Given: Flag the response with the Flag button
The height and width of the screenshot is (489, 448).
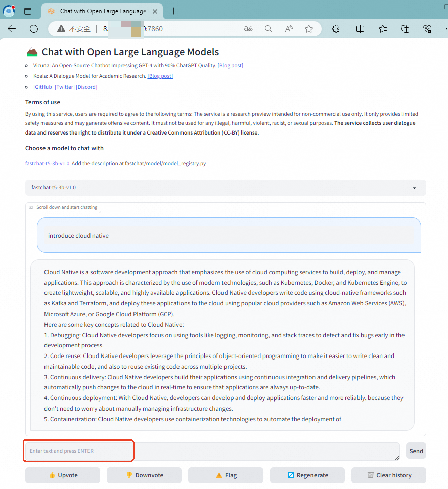Looking at the screenshot, I should coord(226,475).
